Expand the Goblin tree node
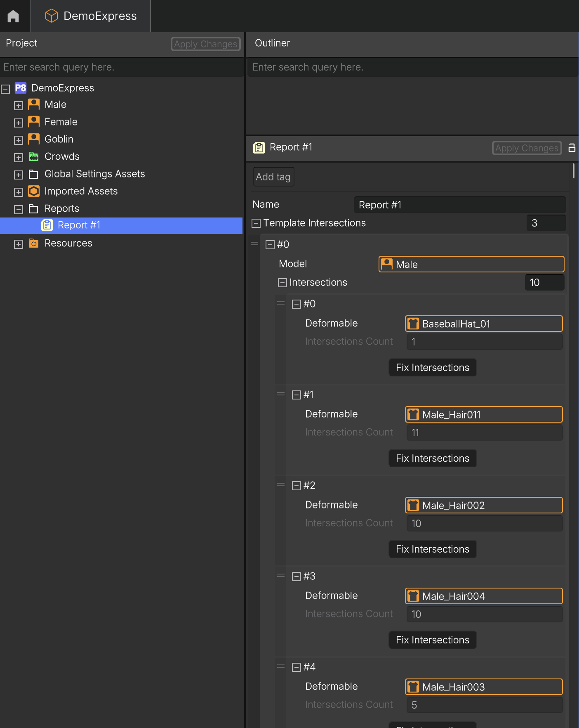Viewport: 579px width, 728px height. [x=19, y=140]
